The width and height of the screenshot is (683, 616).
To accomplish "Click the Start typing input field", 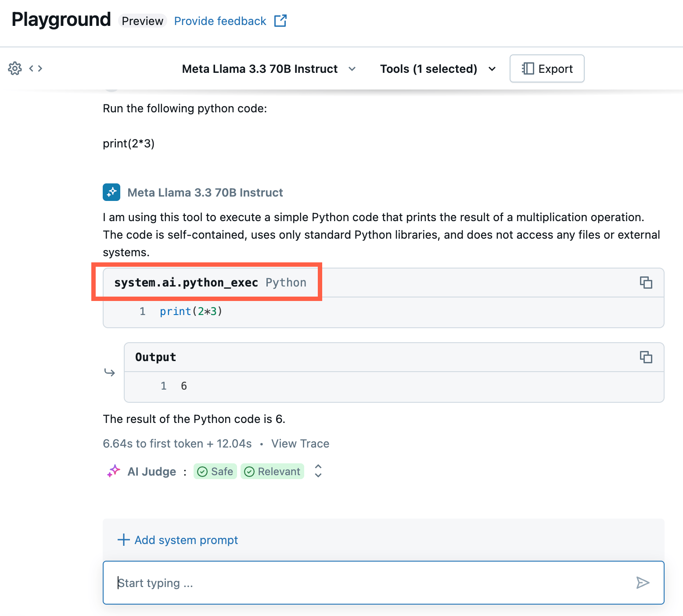I will tap(307, 583).
